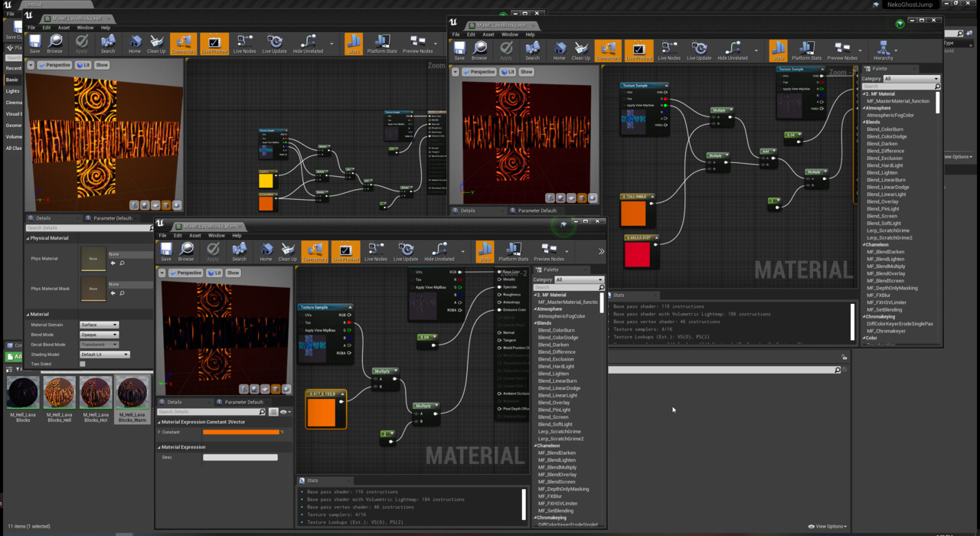The image size is (980, 536).
Task: Click Clean Up in the Warm material editor
Action: pos(287,252)
